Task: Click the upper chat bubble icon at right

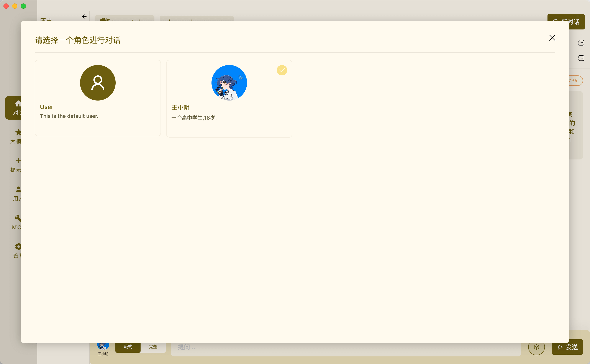Action: (581, 43)
